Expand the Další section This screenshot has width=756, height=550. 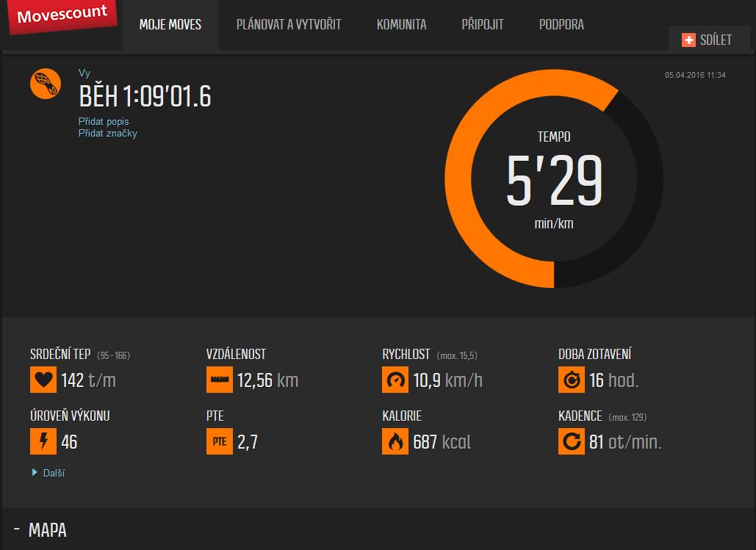pos(48,473)
